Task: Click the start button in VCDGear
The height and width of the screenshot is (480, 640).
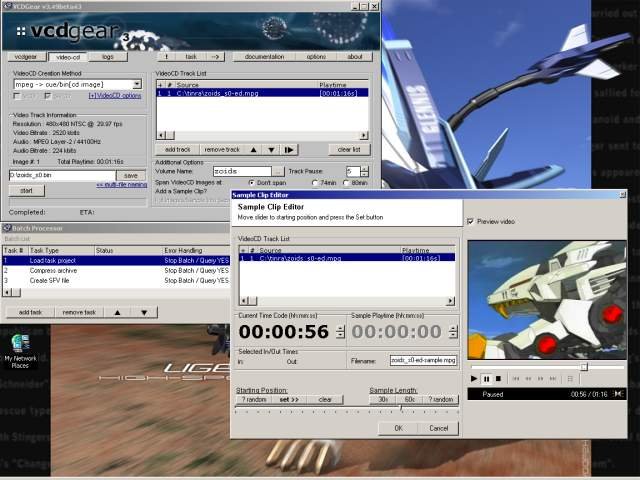Action: point(27,191)
